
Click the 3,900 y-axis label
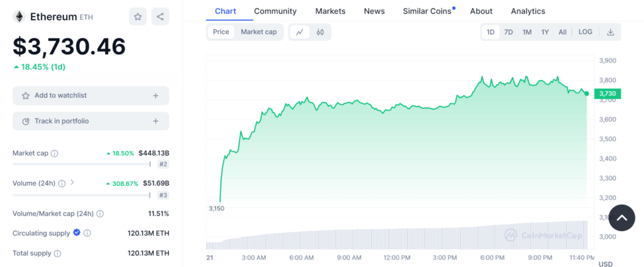(608, 60)
